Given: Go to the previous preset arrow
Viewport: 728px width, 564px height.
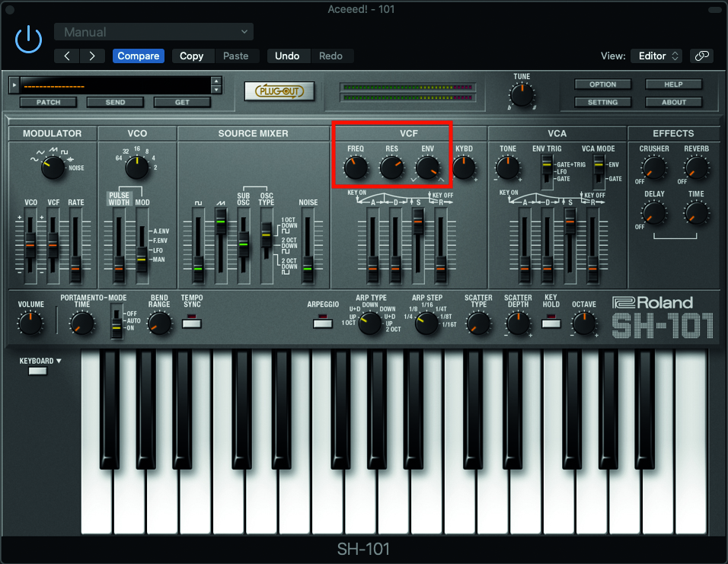Looking at the screenshot, I should coord(67,56).
